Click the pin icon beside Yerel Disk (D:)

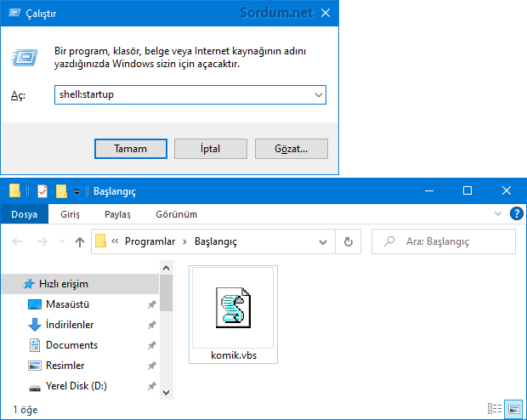pos(152,386)
